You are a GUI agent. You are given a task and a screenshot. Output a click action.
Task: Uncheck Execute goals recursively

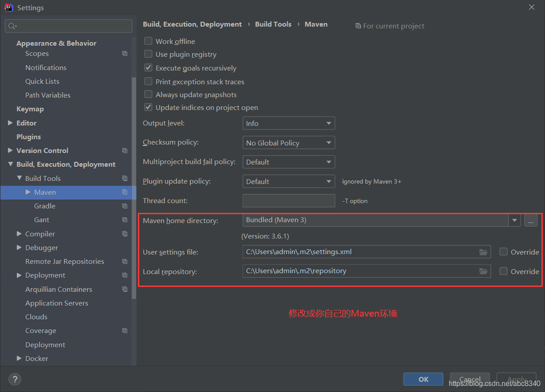(148, 68)
